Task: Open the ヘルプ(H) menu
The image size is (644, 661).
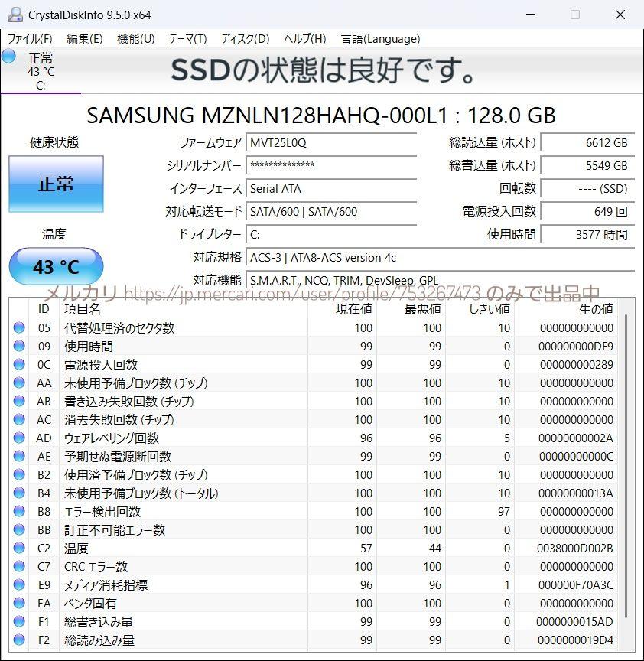Action: [304, 39]
